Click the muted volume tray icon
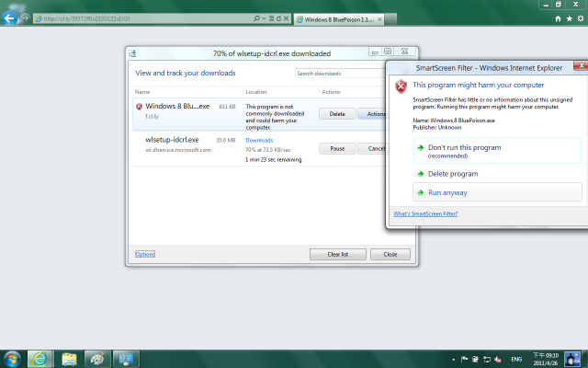Image resolution: width=588 pixels, height=368 pixels. (x=498, y=360)
